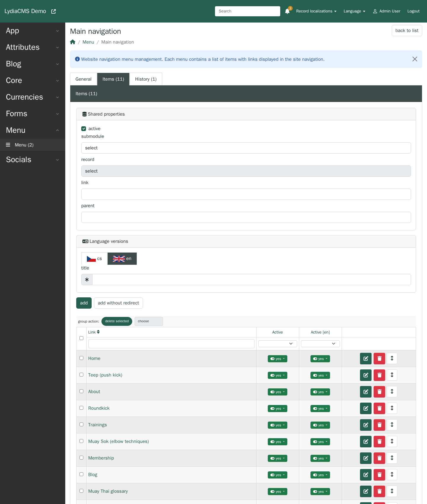Edit the Trainings menu item

pyautogui.click(x=366, y=425)
